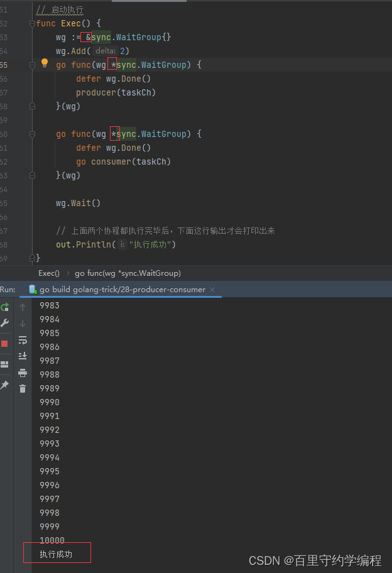Click the lightbulb intention icon on line 55
392x573 pixels.
pyautogui.click(x=45, y=63)
